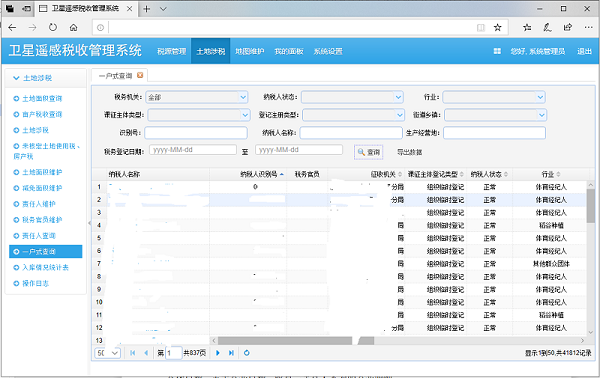Open 系统设置 in the top navigation
The height and width of the screenshot is (378, 600).
click(328, 51)
